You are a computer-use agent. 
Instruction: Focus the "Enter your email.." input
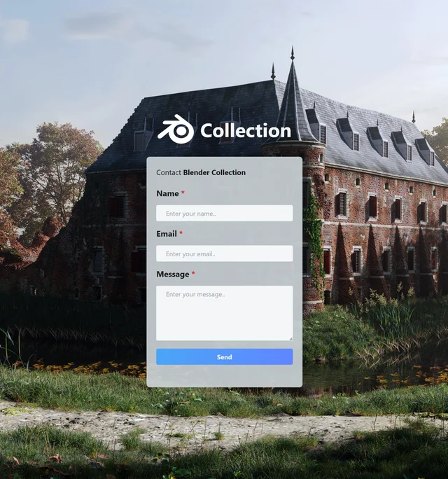224,254
